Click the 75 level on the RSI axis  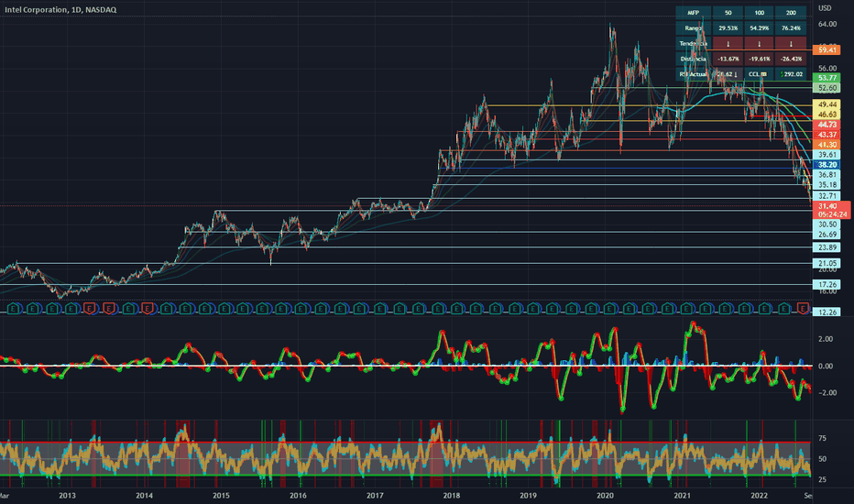pyautogui.click(x=822, y=438)
